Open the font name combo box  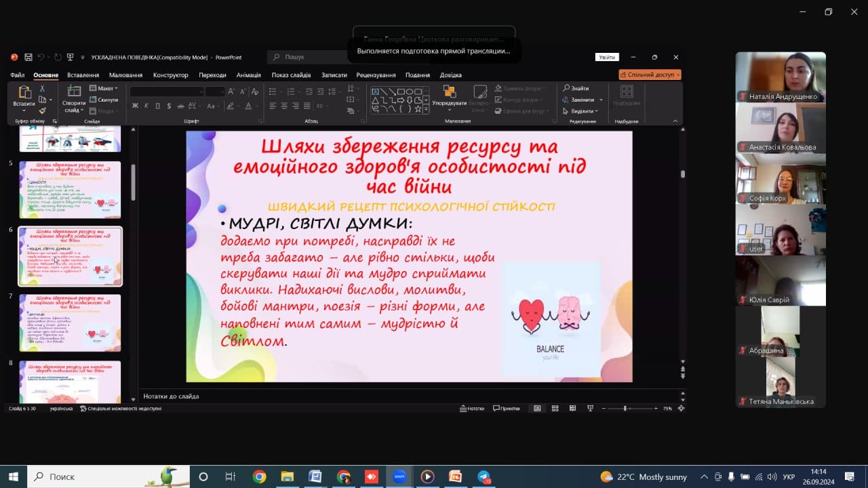click(167, 91)
